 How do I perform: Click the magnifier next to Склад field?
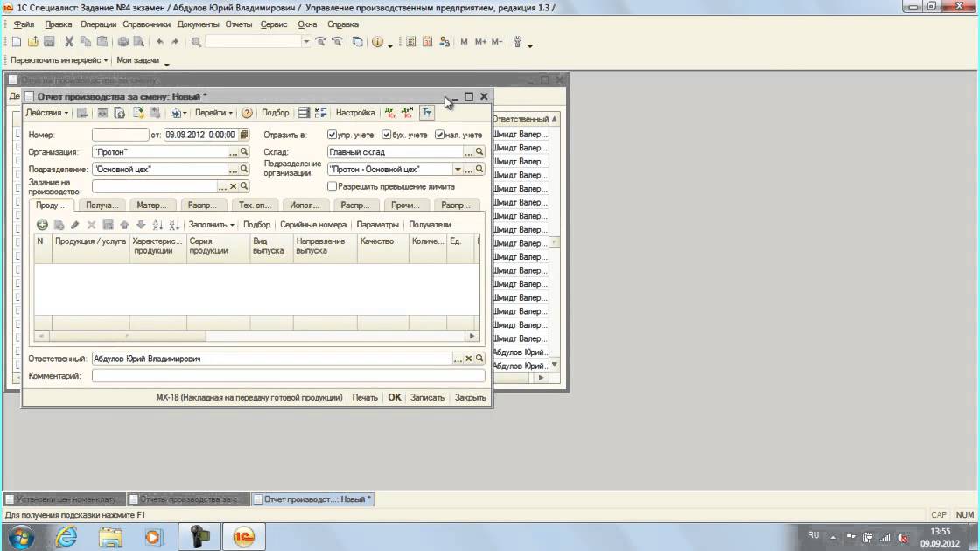[479, 152]
